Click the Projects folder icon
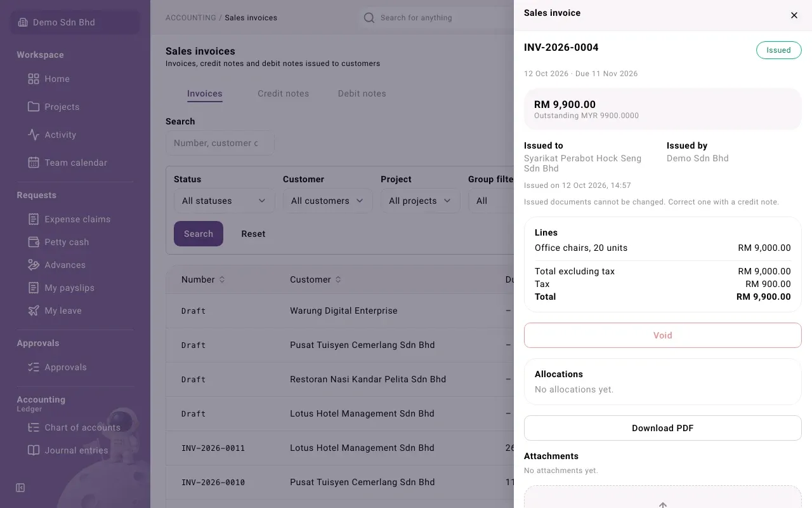This screenshot has width=812, height=508. [x=34, y=107]
